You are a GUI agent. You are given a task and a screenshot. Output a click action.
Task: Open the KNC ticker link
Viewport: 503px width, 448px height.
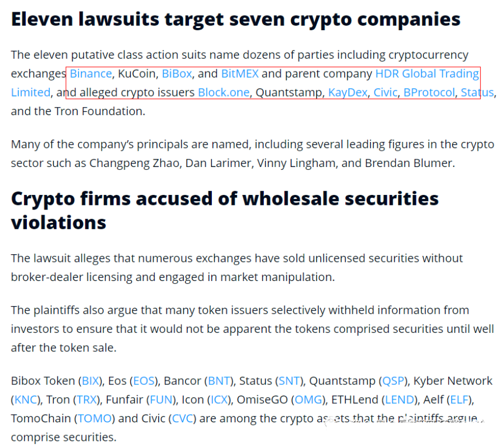tap(26, 400)
